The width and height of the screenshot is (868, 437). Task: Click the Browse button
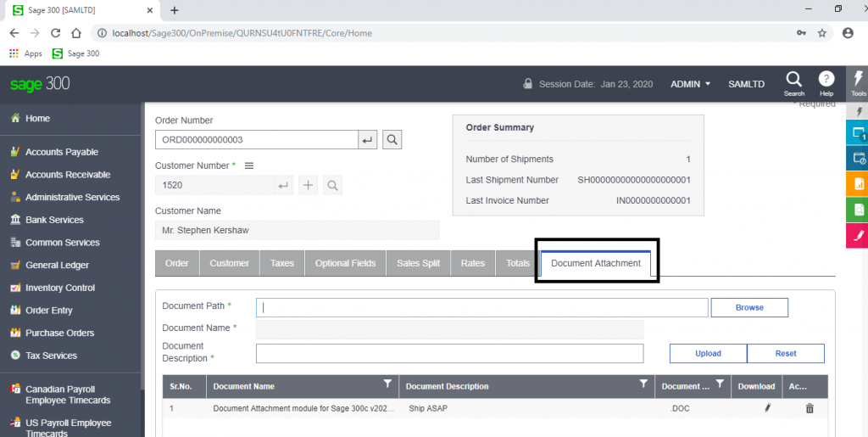pos(749,307)
